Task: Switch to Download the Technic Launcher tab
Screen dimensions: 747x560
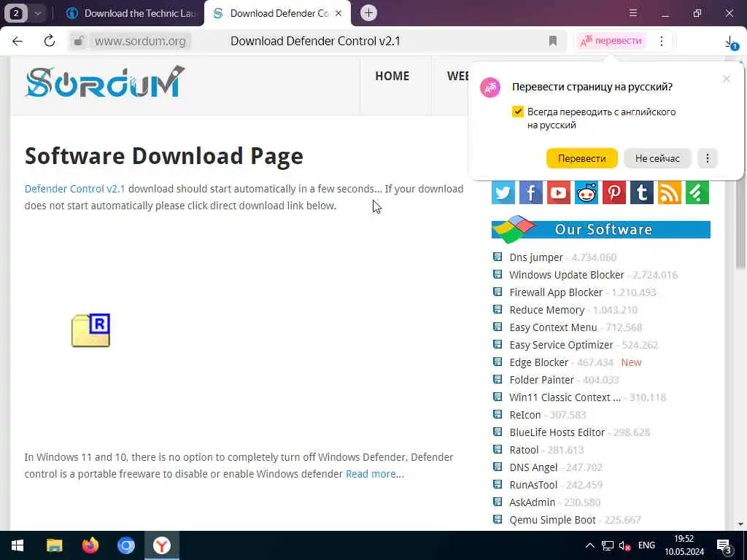Action: (131, 13)
